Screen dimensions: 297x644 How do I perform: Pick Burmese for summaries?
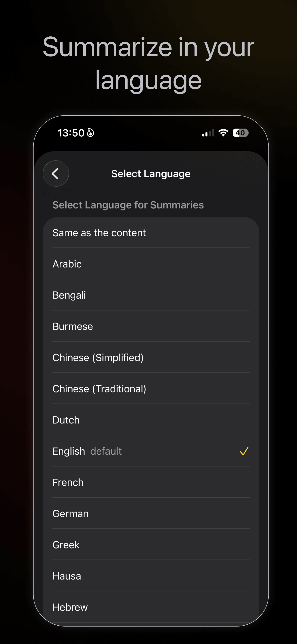72,326
